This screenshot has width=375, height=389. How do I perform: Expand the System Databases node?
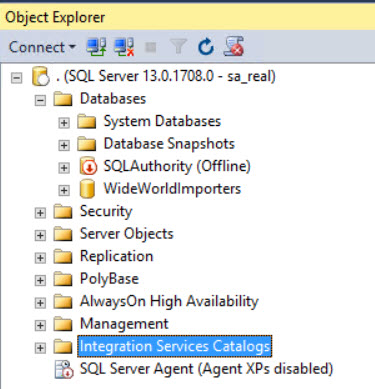(64, 123)
